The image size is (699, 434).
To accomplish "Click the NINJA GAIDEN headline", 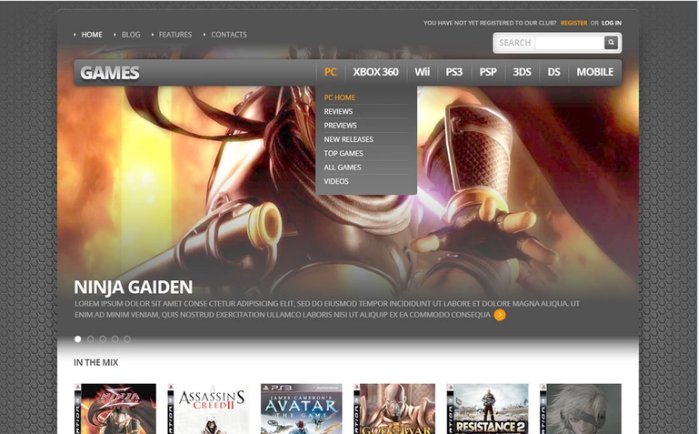I will click(x=133, y=287).
